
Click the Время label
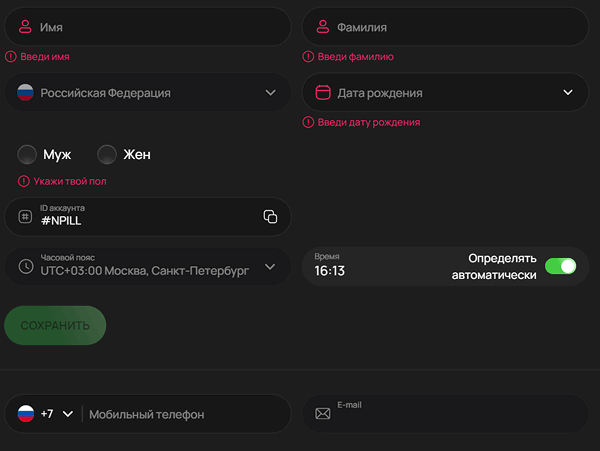(x=327, y=256)
